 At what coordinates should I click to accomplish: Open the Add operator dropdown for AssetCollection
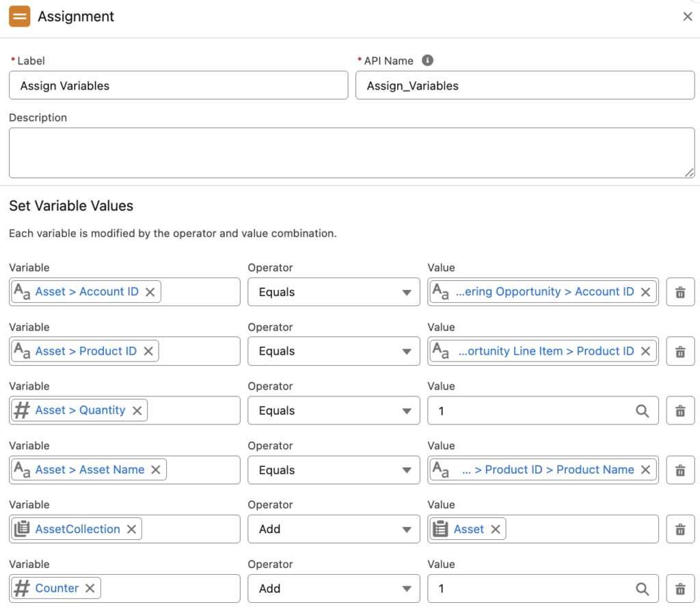(x=333, y=529)
